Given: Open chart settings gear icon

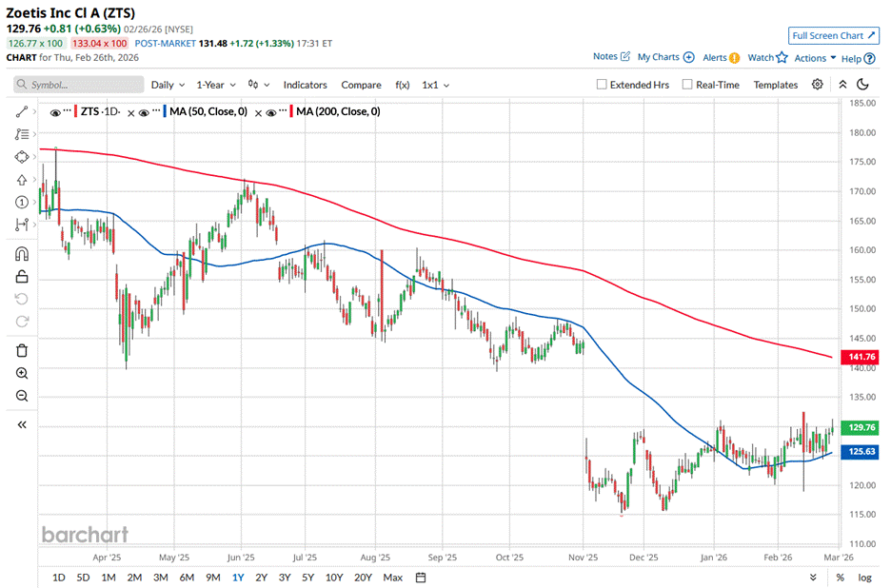Looking at the screenshot, I should 817,84.
